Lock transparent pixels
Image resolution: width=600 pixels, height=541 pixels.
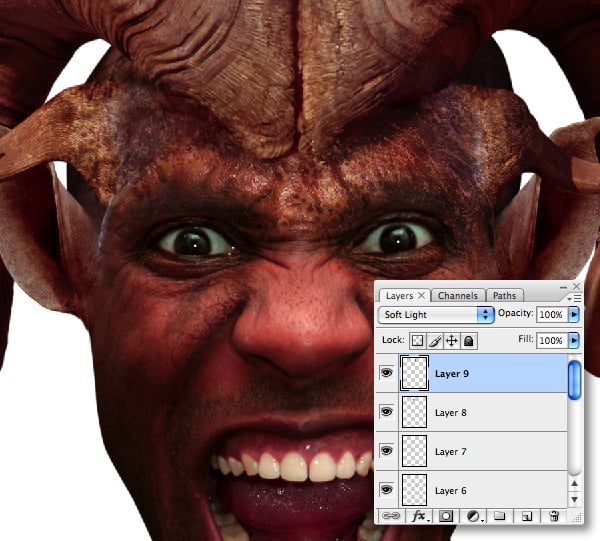[418, 341]
